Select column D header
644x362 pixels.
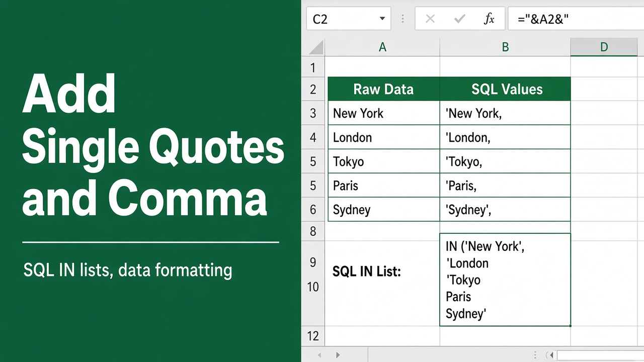(x=604, y=47)
